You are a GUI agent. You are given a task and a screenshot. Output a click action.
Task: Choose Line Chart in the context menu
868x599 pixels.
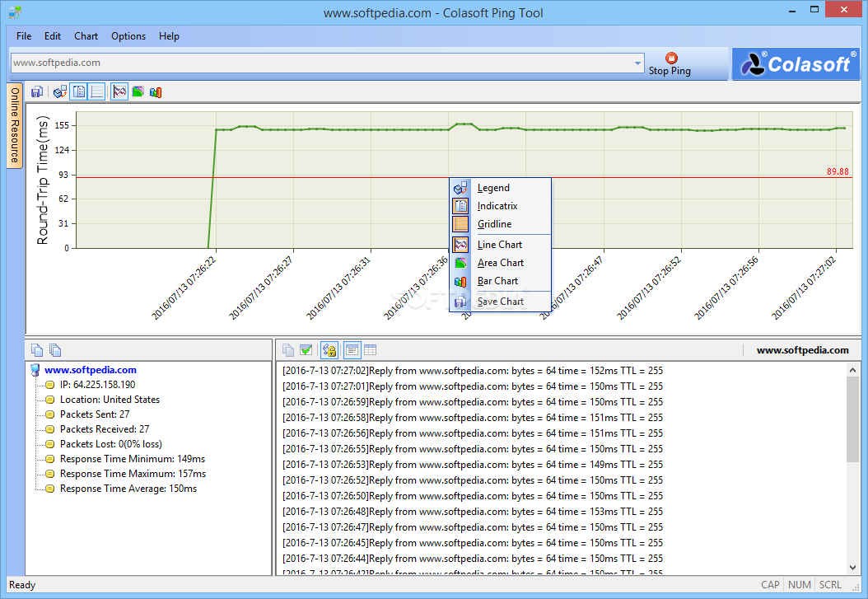[x=501, y=245]
